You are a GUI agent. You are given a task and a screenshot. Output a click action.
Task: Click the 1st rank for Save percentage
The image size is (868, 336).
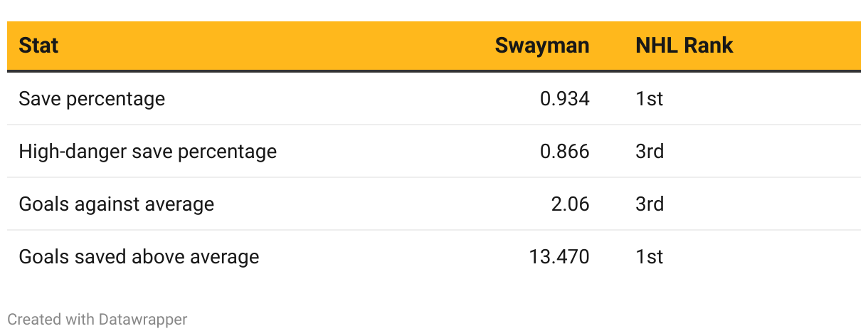(x=649, y=99)
